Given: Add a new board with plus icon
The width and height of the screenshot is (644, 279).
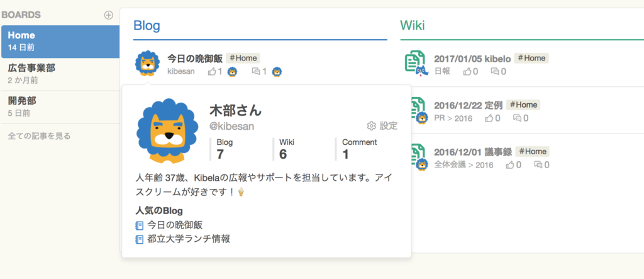Looking at the screenshot, I should coord(108,15).
